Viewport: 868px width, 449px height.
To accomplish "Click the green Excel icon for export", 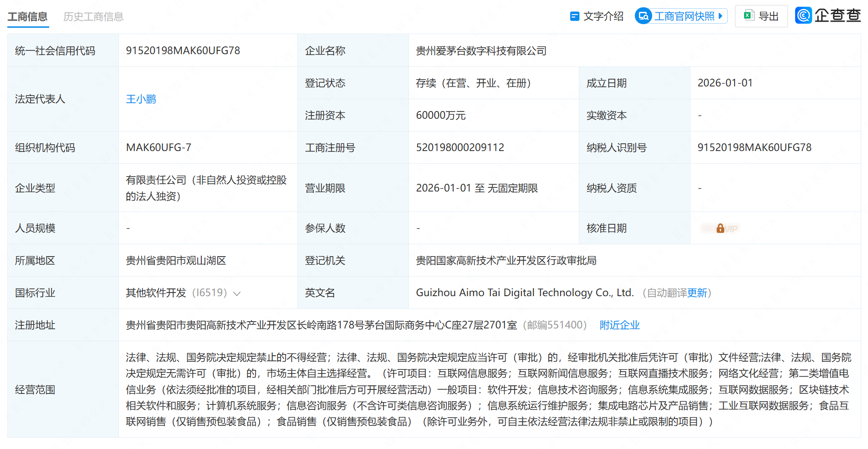I will tap(749, 16).
